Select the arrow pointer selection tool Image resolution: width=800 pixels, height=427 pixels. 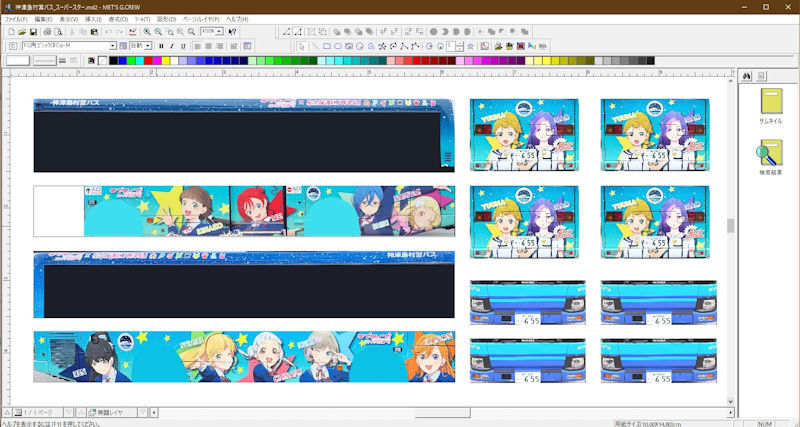tap(302, 46)
